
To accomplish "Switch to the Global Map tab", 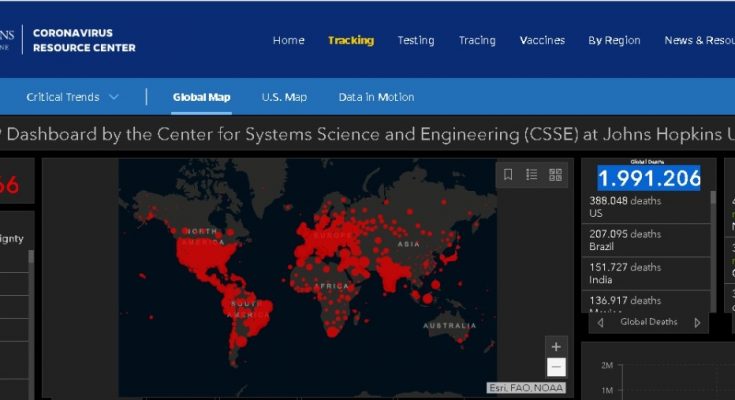I will (202, 97).
